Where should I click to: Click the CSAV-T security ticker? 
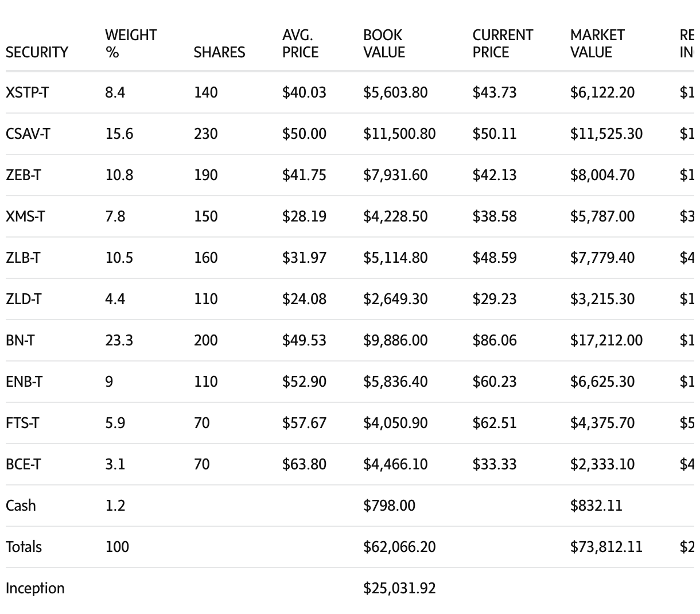28,134
